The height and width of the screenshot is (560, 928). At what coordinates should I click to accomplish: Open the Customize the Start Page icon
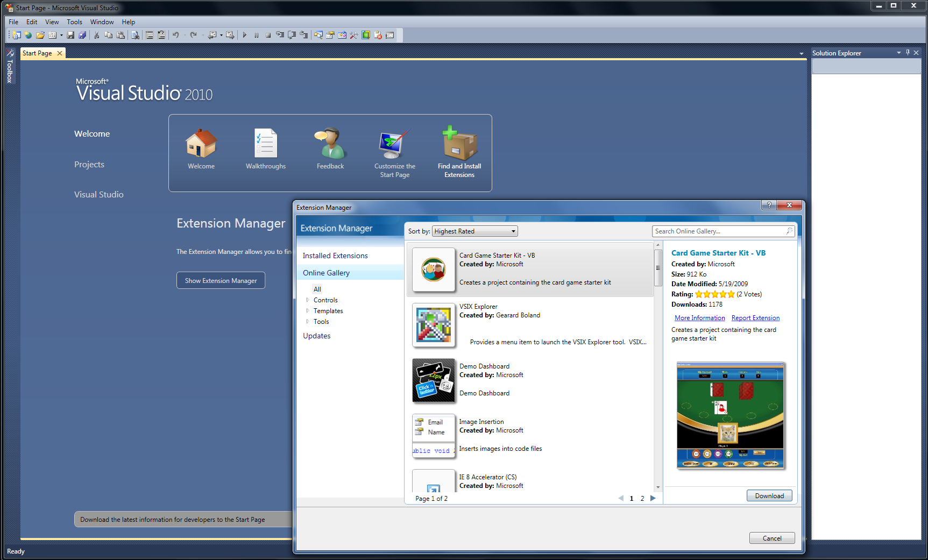click(395, 144)
